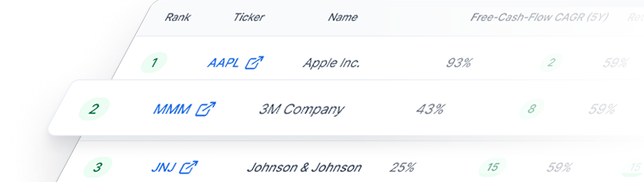
Task: Select the green badge showing 15 after 25%
Action: click(493, 167)
